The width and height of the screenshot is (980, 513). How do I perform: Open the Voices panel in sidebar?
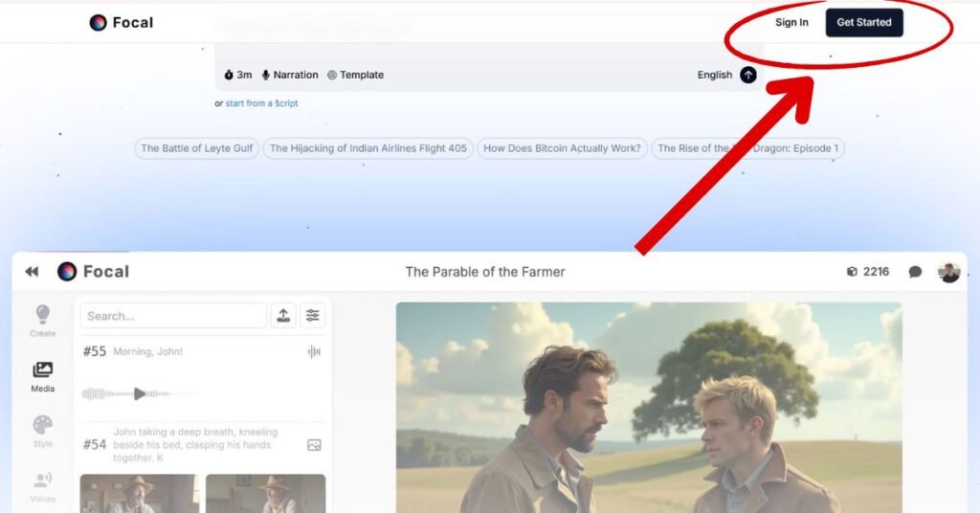[42, 485]
